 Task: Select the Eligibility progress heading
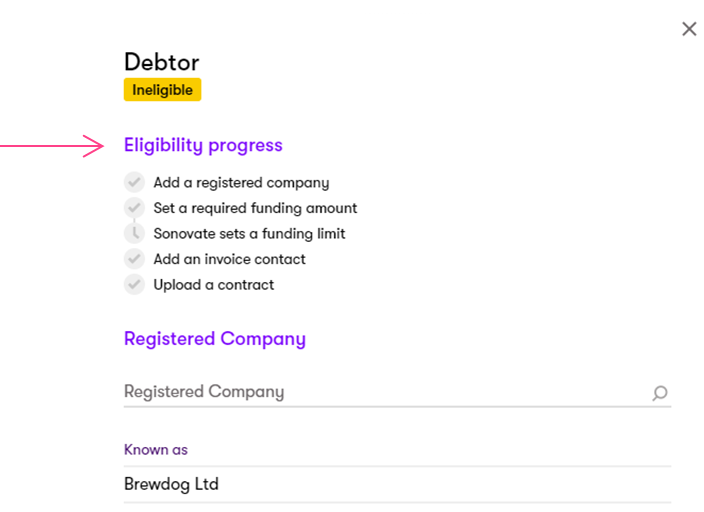[x=203, y=145]
